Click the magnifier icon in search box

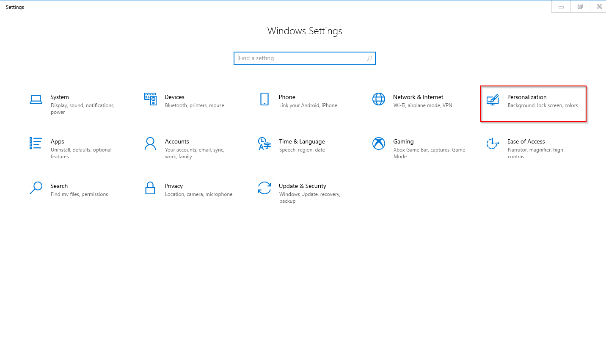click(369, 58)
